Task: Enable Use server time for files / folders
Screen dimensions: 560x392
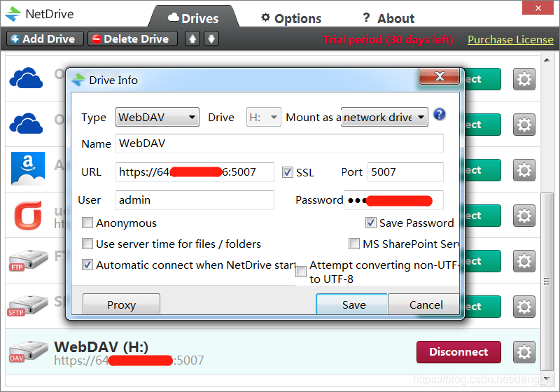Action: (x=87, y=244)
